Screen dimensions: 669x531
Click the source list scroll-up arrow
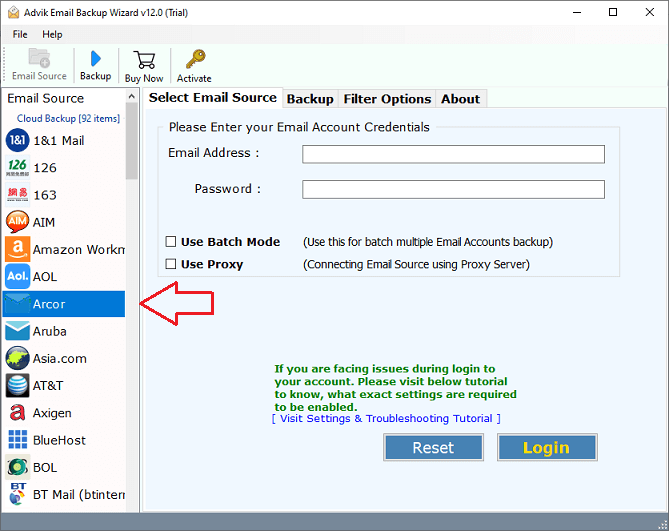[132, 97]
